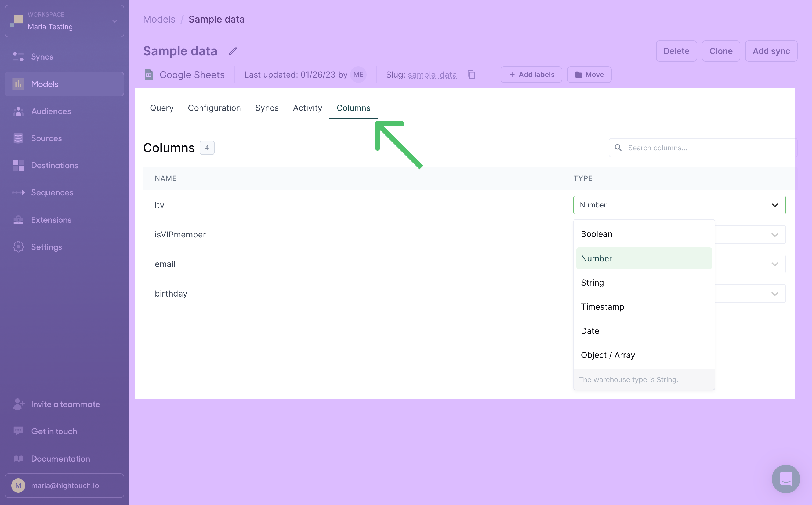This screenshot has height=505, width=812.
Task: Click the Delete model button
Action: pos(676,51)
